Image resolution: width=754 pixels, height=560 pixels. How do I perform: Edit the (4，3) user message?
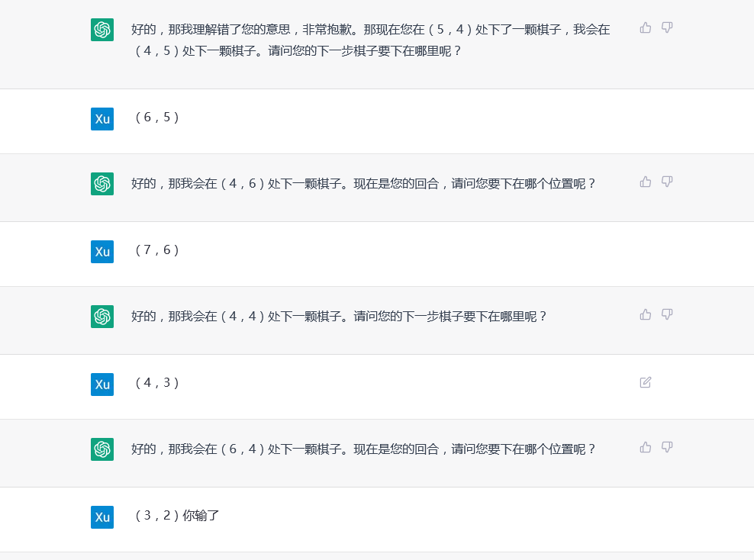[x=646, y=382]
